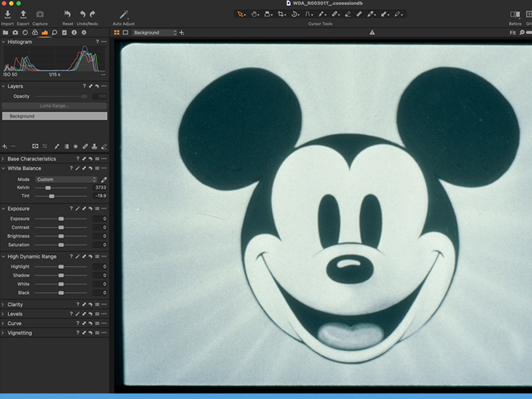
Task: Open the Adjustments clipboard tool tab
Action: click(64, 33)
